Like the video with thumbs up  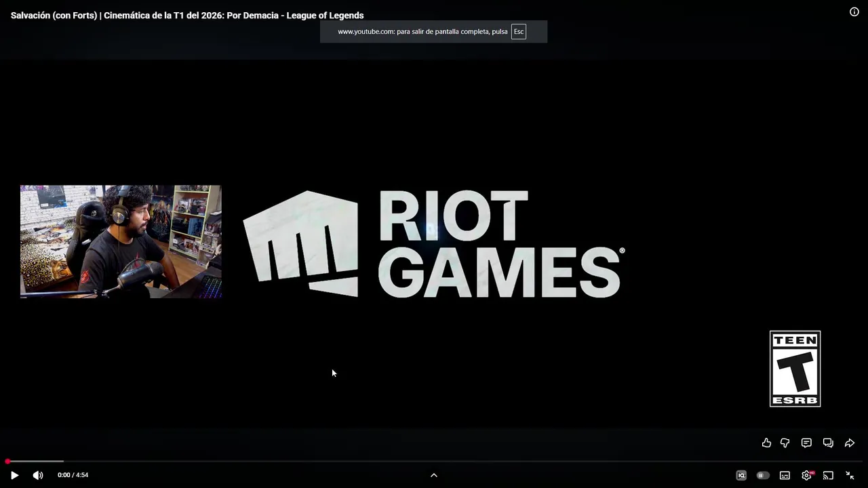point(766,443)
